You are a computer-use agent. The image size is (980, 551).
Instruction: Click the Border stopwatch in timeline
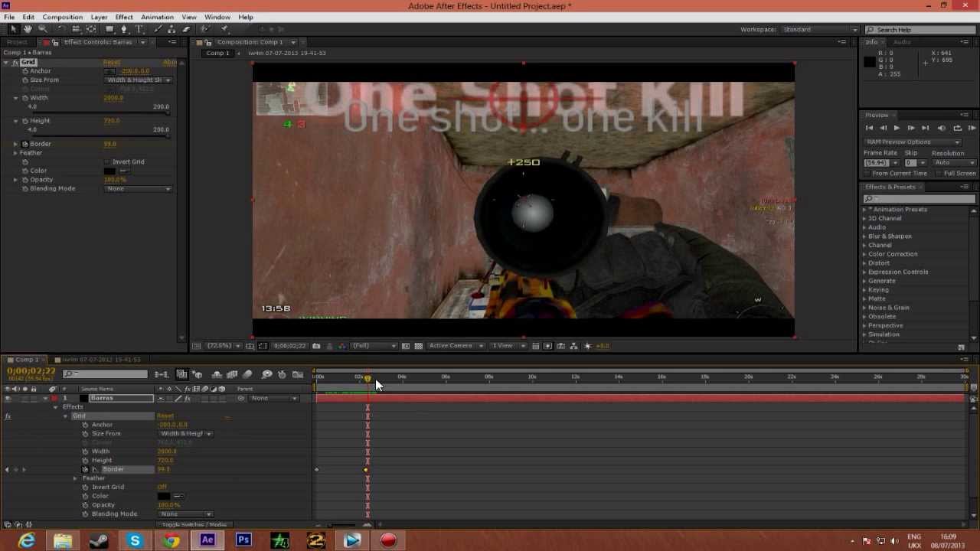85,469
